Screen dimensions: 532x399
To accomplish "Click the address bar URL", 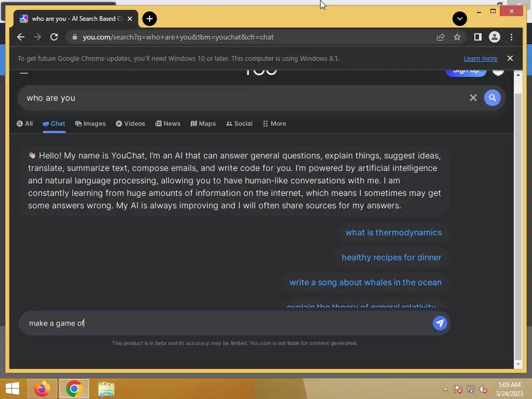I will pos(178,37).
